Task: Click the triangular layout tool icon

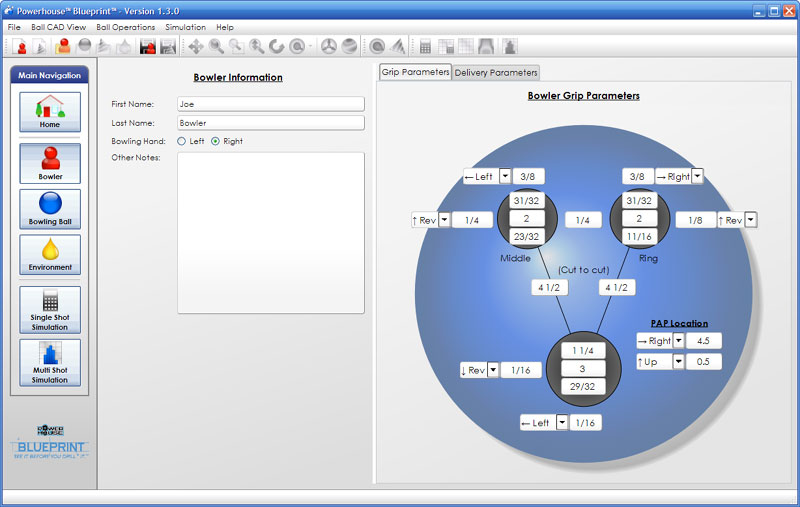Action: coord(398,46)
